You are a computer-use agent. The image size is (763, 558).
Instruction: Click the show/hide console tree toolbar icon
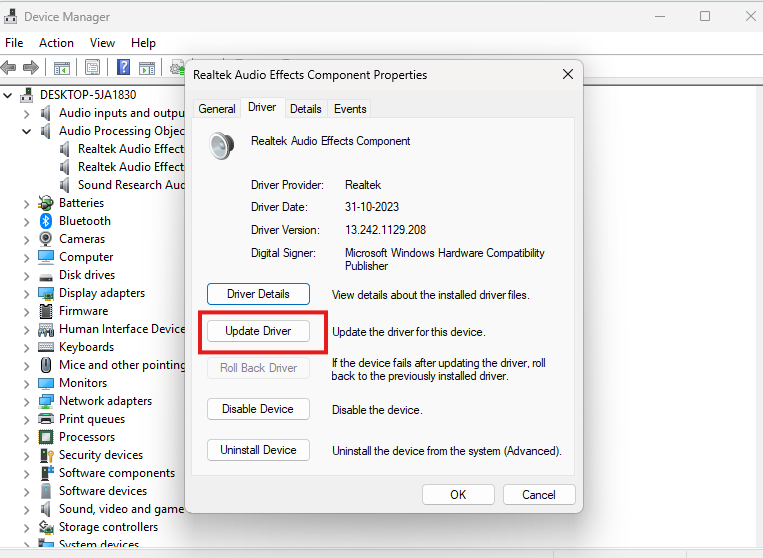pos(62,68)
